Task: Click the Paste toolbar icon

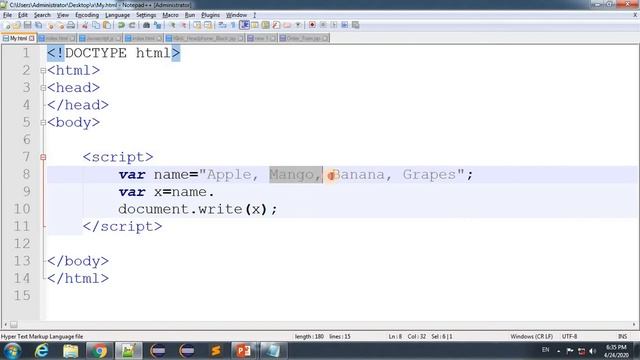Action: point(107,25)
